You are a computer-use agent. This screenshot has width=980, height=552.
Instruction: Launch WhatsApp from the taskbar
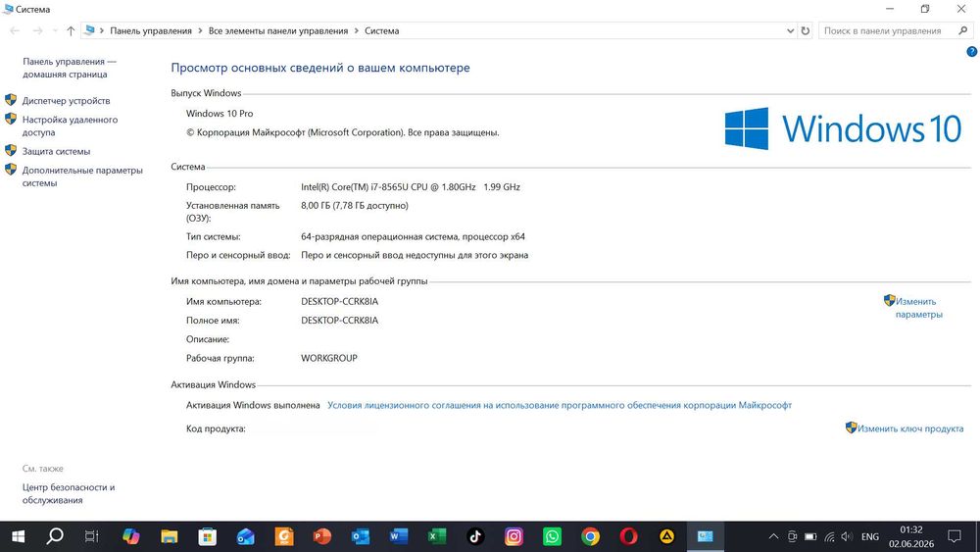click(552, 536)
